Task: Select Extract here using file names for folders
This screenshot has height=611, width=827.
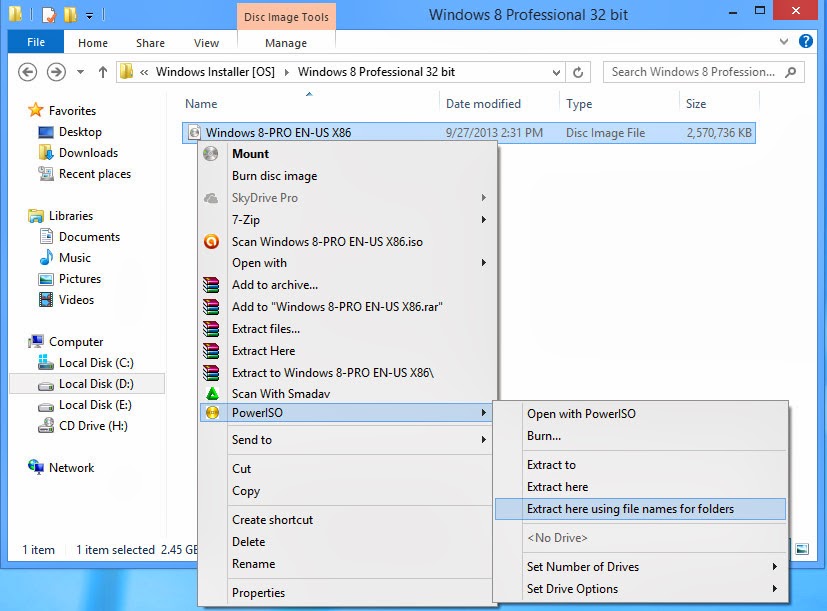Action: click(640, 509)
